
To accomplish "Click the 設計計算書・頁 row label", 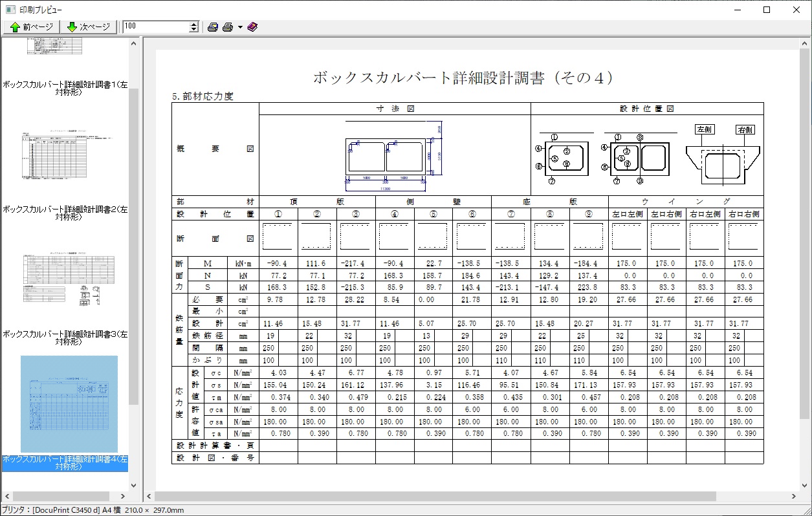I will [215, 446].
